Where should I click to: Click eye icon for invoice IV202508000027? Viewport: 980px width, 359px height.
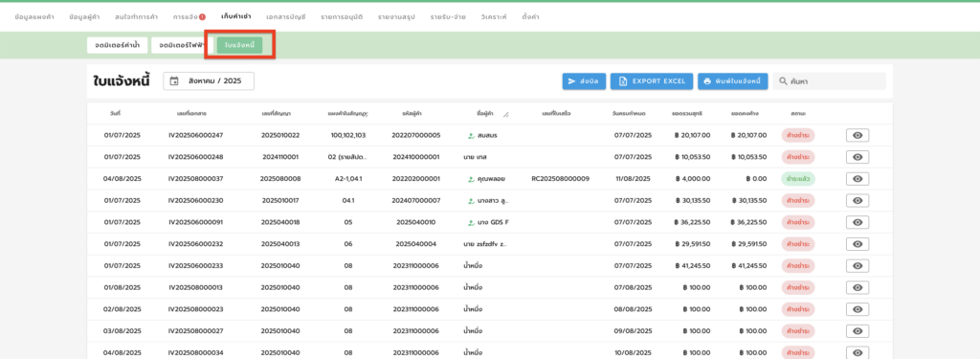(857, 331)
